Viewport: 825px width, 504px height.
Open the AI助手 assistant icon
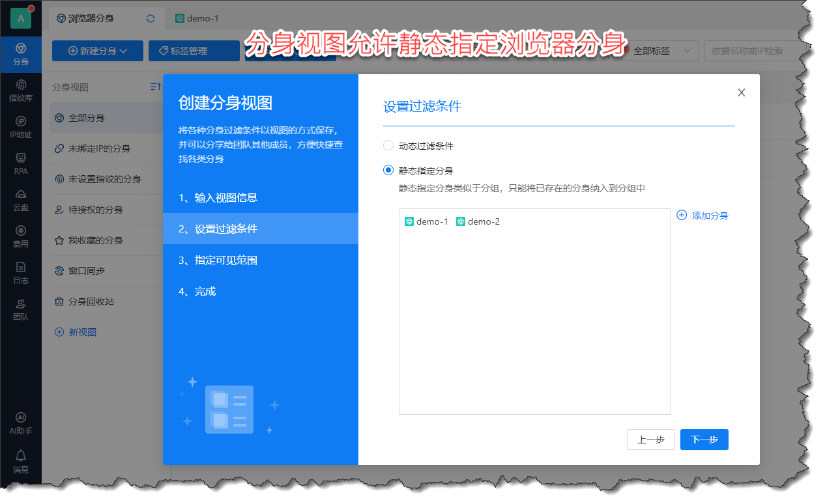(21, 422)
